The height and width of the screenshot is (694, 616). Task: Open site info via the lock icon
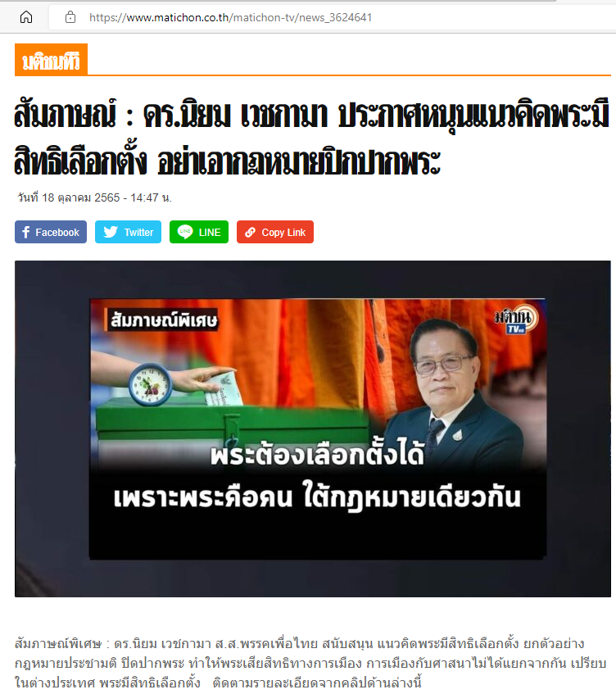[70, 17]
